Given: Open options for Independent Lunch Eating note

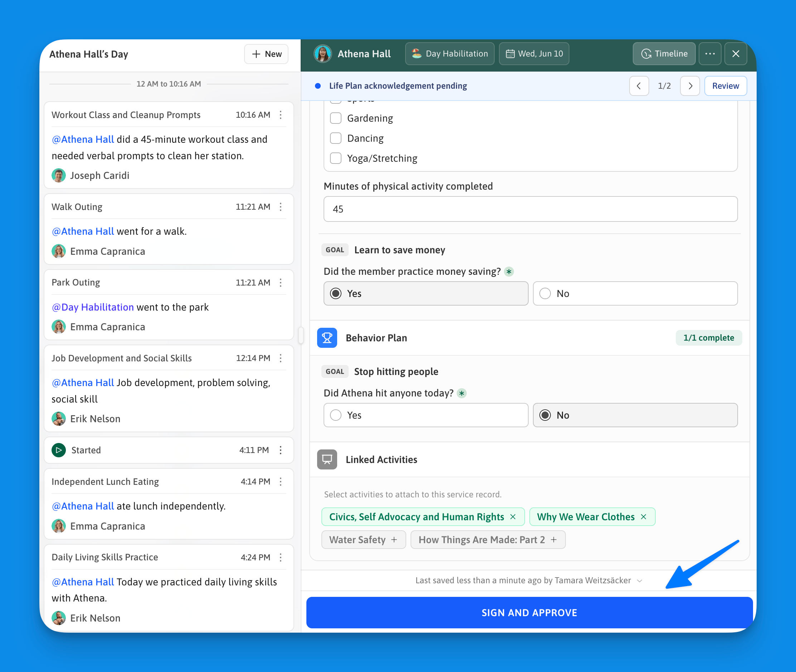Looking at the screenshot, I should 281,482.
